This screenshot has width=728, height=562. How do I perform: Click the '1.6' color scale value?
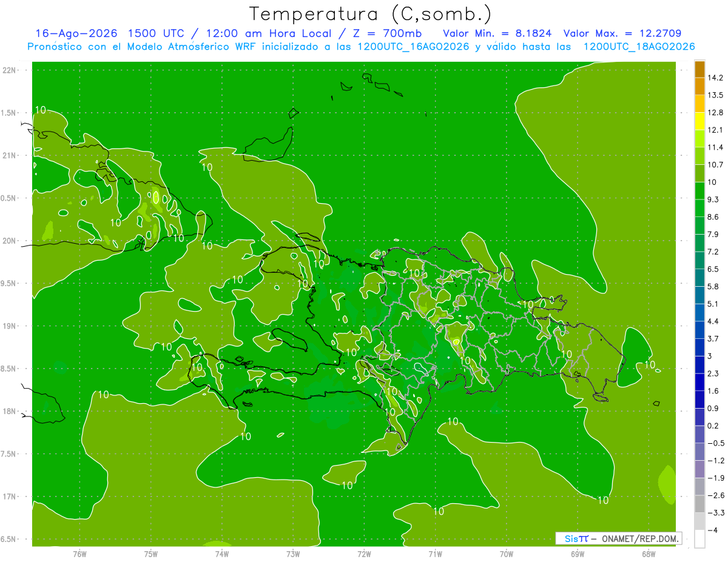point(713,391)
